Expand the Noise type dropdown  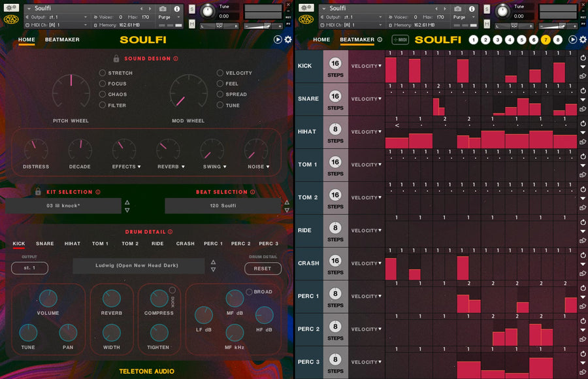click(x=258, y=167)
